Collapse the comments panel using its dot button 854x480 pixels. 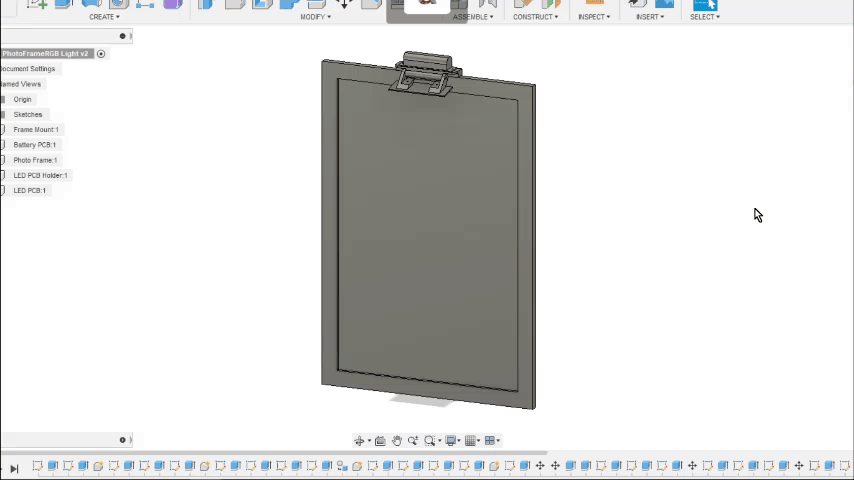[123, 440]
